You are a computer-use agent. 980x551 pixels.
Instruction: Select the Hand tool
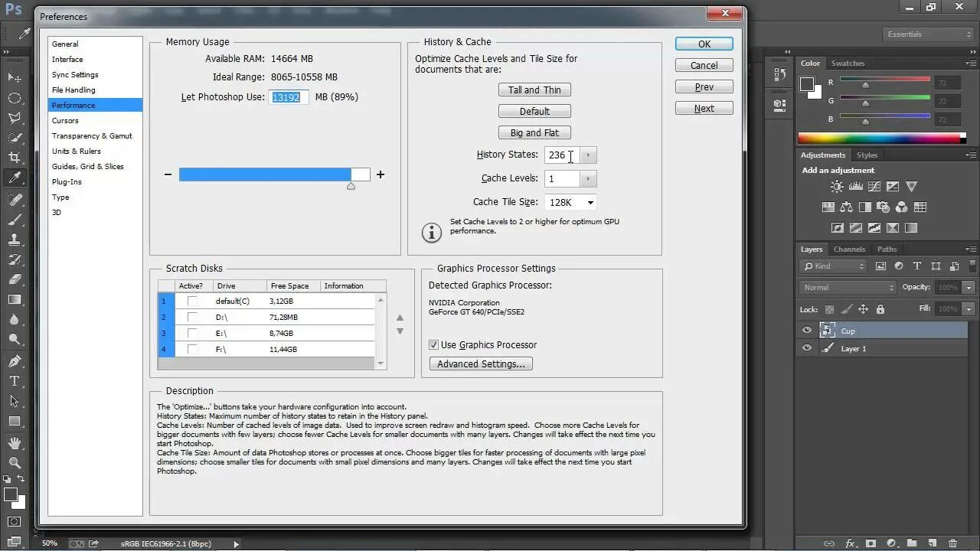(15, 443)
